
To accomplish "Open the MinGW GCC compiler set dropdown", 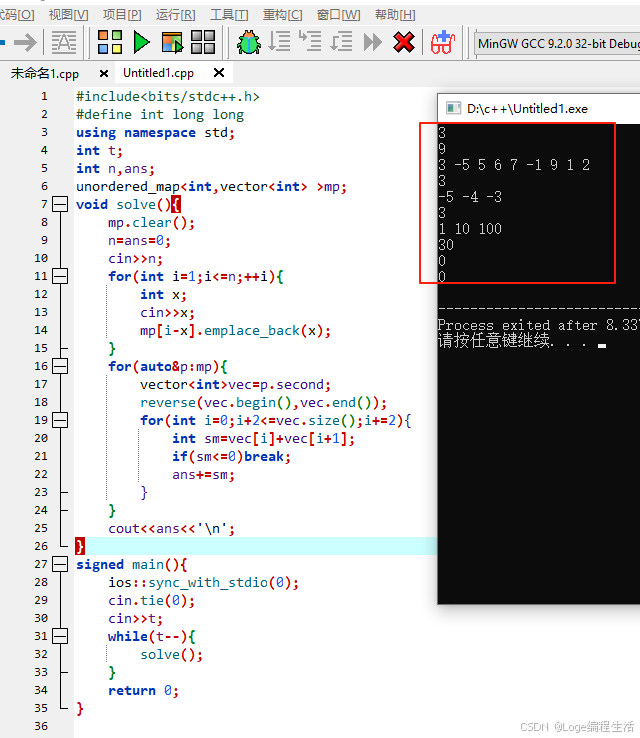I will pos(557,44).
